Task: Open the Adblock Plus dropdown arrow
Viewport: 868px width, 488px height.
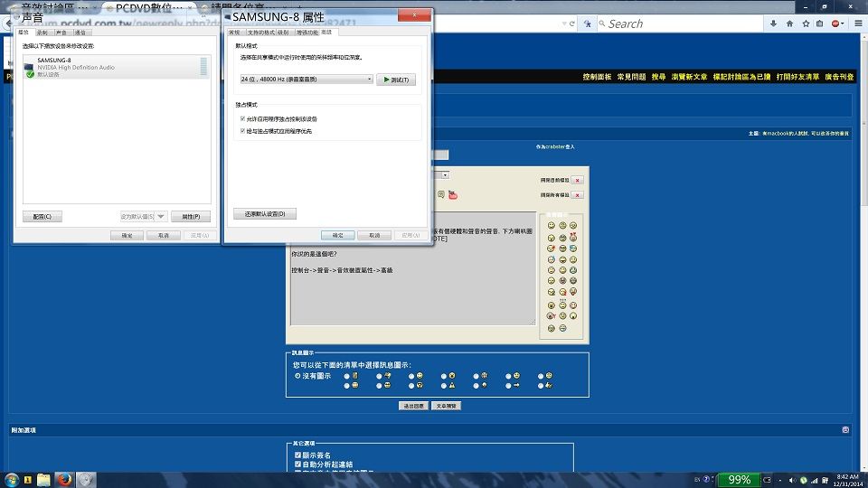Action: coord(842,23)
